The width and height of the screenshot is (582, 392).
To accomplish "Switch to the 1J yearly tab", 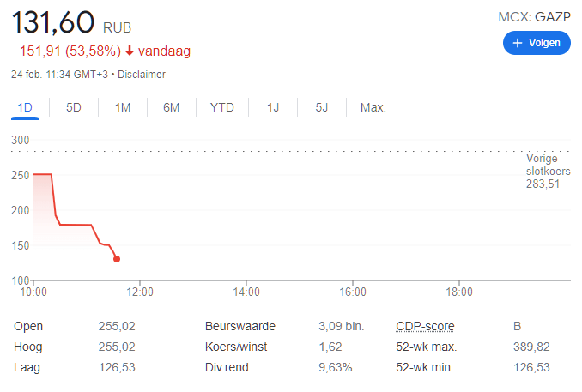I will pyautogui.click(x=273, y=107).
